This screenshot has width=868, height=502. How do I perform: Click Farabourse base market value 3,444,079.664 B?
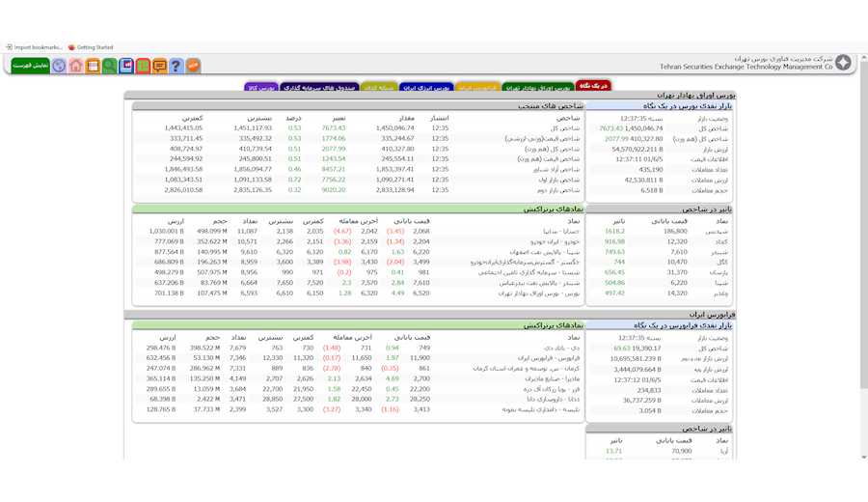pyautogui.click(x=637, y=369)
